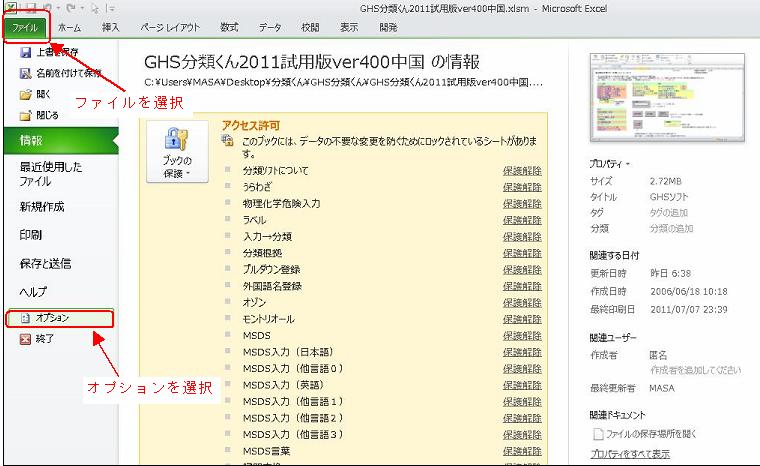Click the Redo icon in quick access toolbar
This screenshot has height=466, width=760.
coord(71,8)
